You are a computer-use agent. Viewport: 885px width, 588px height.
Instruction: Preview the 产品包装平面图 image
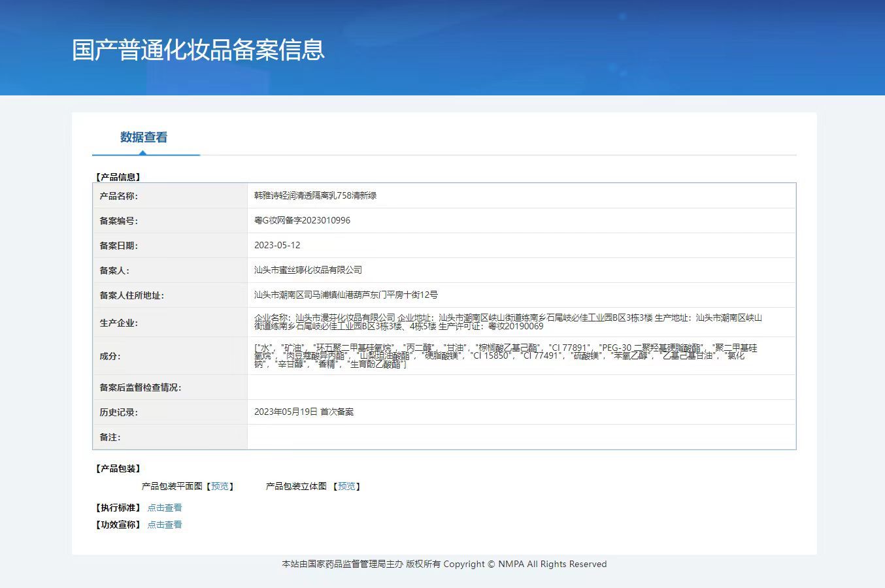[220, 486]
